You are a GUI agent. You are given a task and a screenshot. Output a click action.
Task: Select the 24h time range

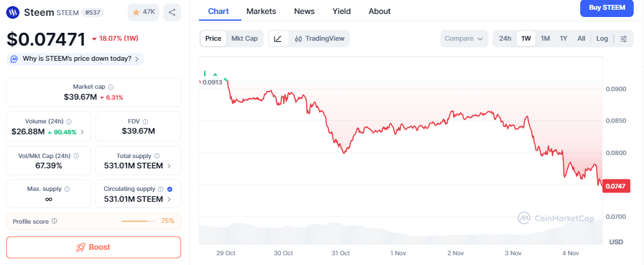[505, 38]
